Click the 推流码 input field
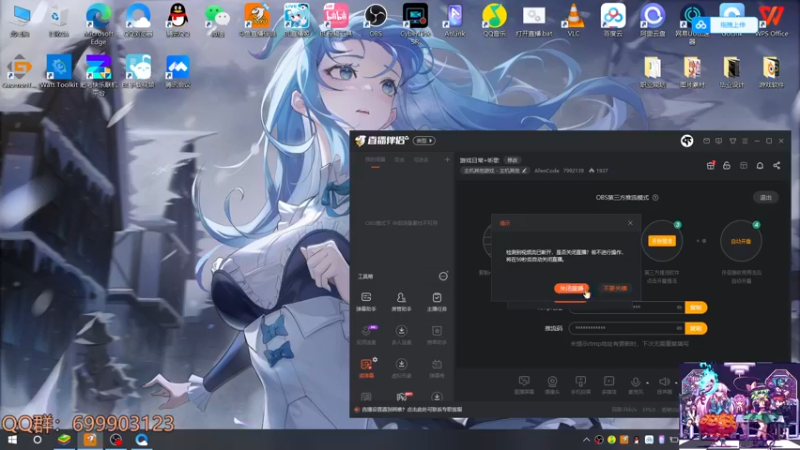The height and width of the screenshot is (450, 800). click(627, 328)
